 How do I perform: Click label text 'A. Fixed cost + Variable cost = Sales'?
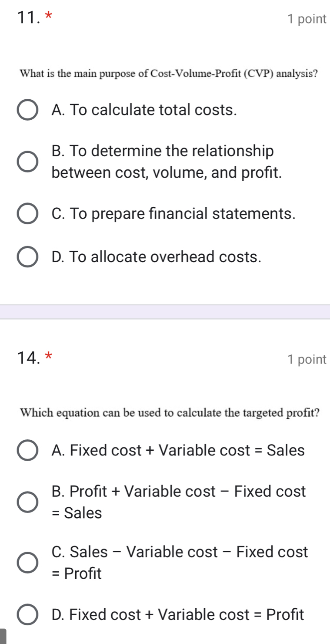click(x=178, y=450)
